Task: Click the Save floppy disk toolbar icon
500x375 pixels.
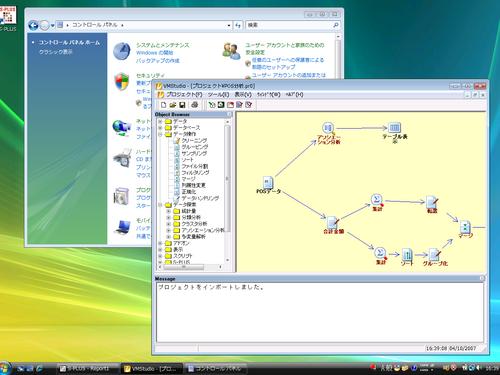Action: pos(182,105)
